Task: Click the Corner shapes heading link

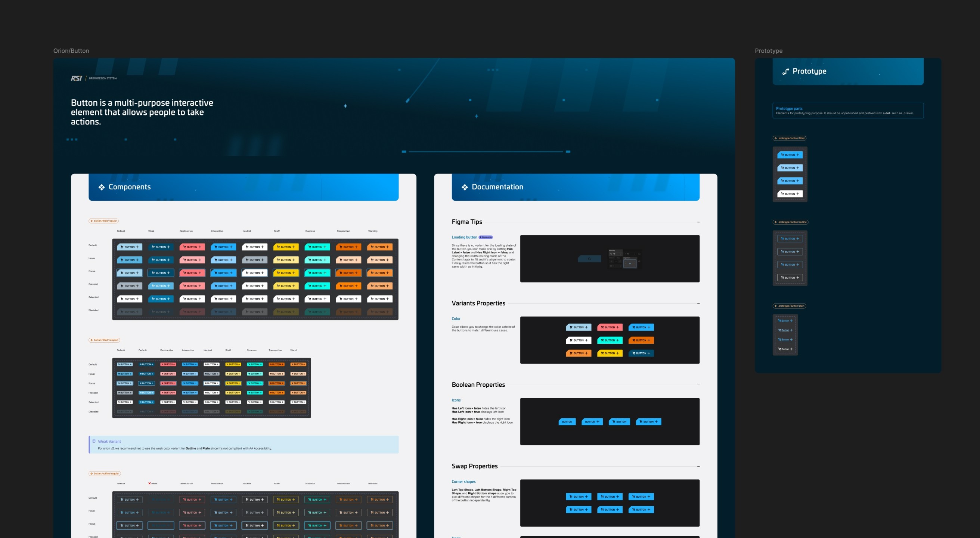Action: 463,482
